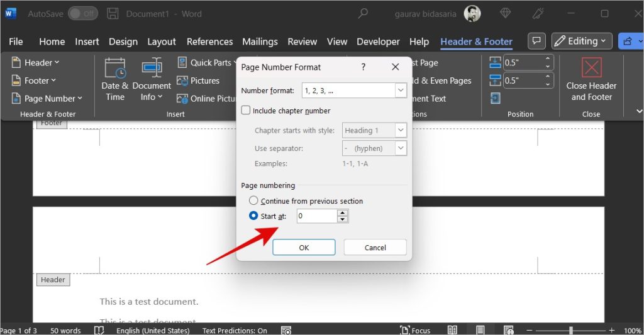Open the Share button
Image resolution: width=644 pixels, height=335 pixels.
click(631, 41)
